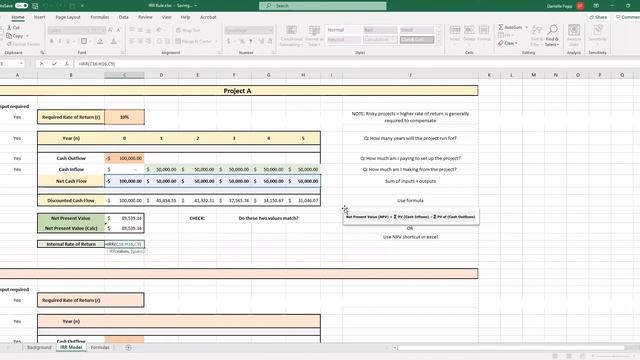640x360 pixels.
Task: Click Increase Font Size icon
Action: (110, 30)
